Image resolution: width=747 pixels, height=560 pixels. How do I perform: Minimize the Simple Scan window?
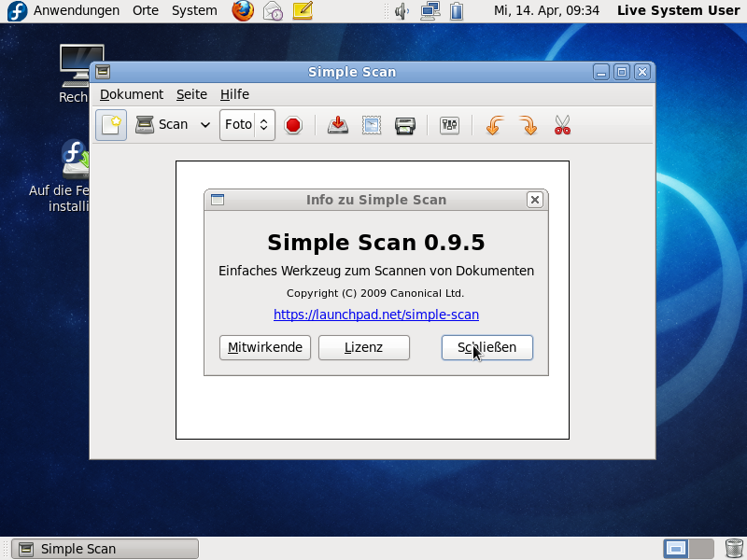coord(601,72)
